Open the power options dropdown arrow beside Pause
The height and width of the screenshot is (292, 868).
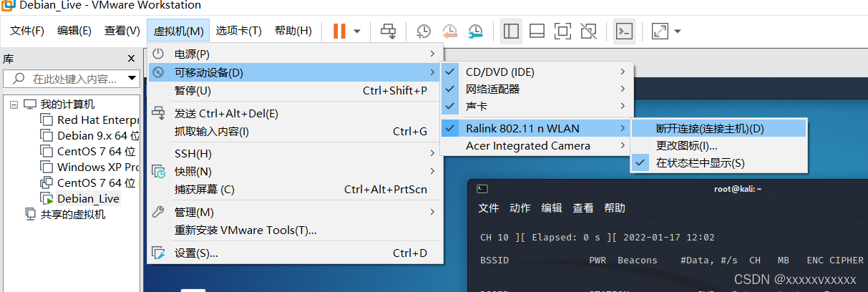tap(356, 31)
